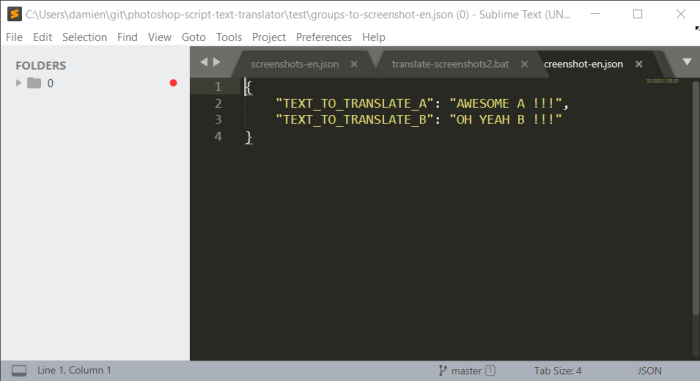Click the "TEXT_TO_TRANSLATE_A" key text
The height and width of the screenshot is (381, 700).
point(354,104)
